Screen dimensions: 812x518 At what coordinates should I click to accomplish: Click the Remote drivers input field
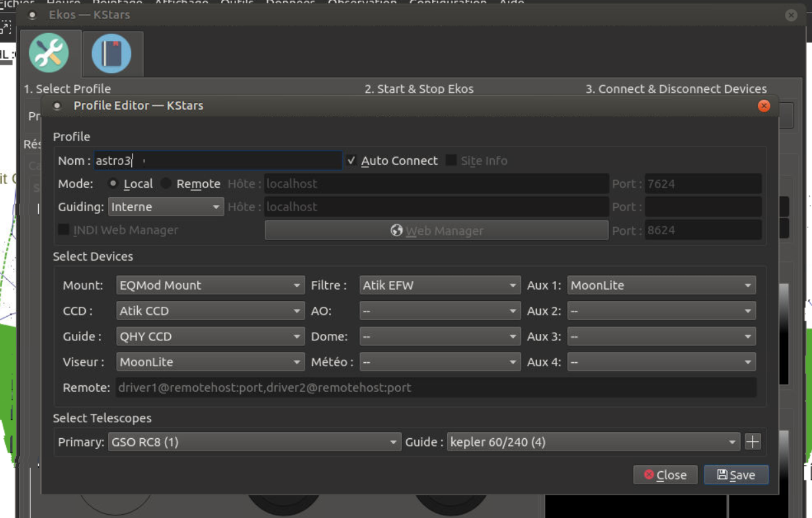click(x=436, y=387)
